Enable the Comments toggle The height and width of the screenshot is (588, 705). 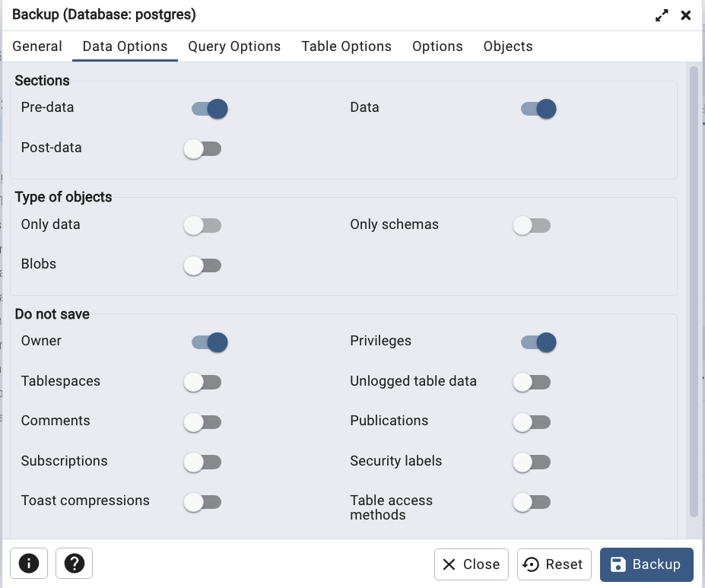202,422
